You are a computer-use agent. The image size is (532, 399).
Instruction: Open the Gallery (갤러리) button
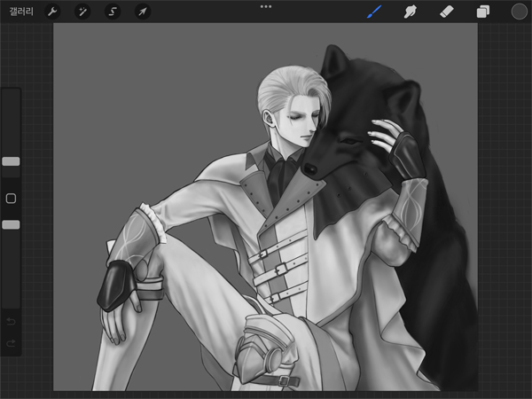[x=21, y=12]
